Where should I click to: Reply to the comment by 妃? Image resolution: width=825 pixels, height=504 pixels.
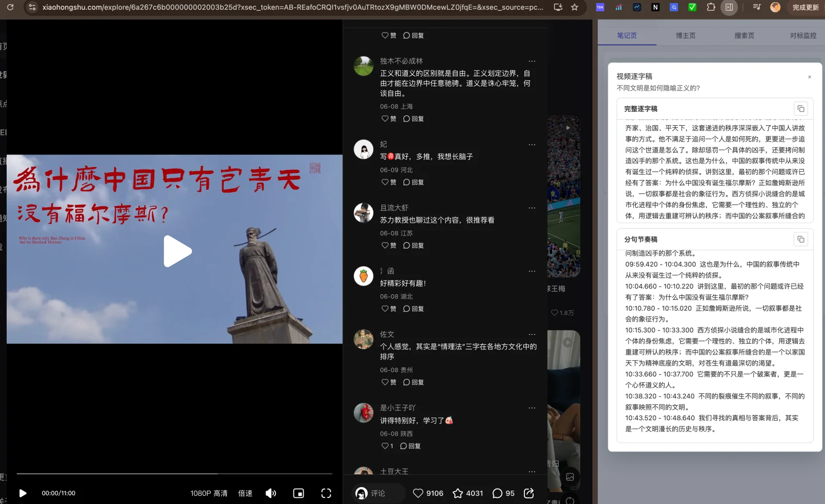point(414,182)
